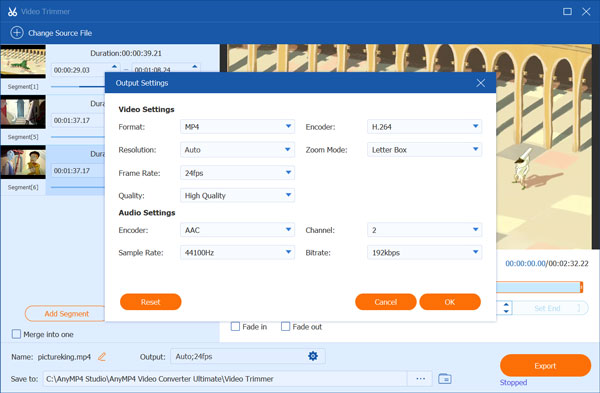Click the time stepper arrows beside Set End
This screenshot has height=393, width=600.
pyautogui.click(x=506, y=308)
